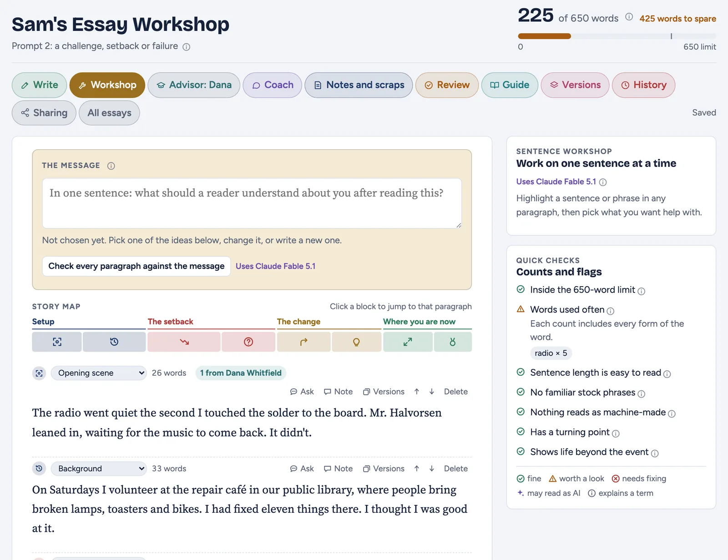Click info icon next to Has a turning point
This screenshot has width=728, height=560.
(x=616, y=434)
